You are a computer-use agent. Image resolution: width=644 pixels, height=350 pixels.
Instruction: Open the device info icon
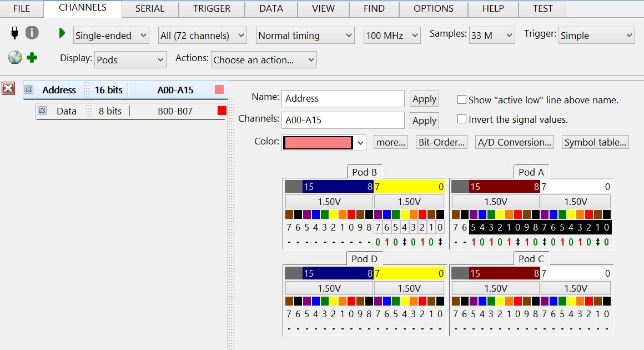(x=32, y=33)
